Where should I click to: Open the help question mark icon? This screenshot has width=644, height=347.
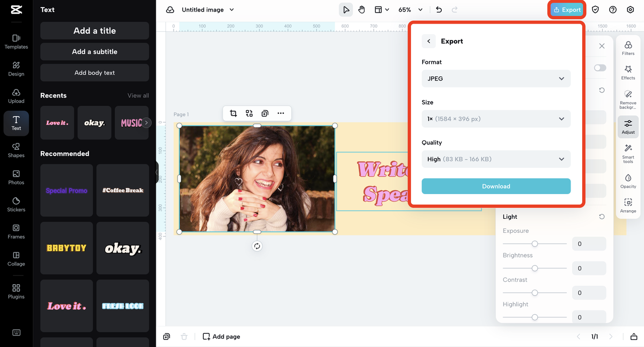pyautogui.click(x=613, y=10)
